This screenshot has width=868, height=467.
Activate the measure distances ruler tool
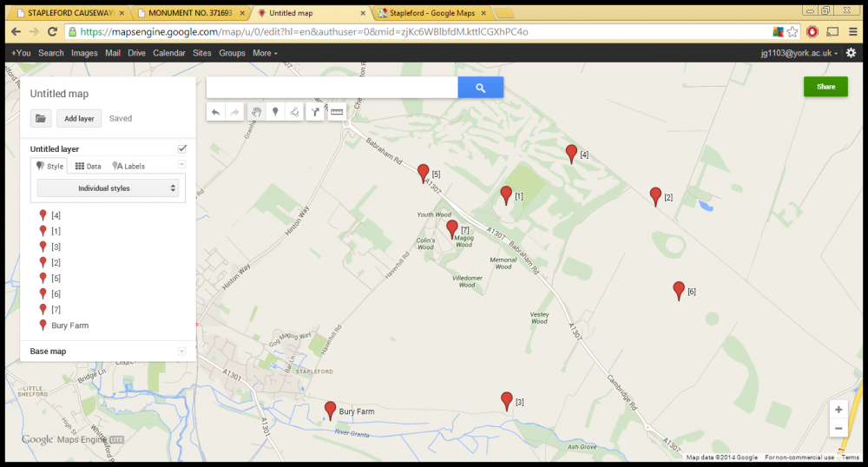(x=337, y=112)
